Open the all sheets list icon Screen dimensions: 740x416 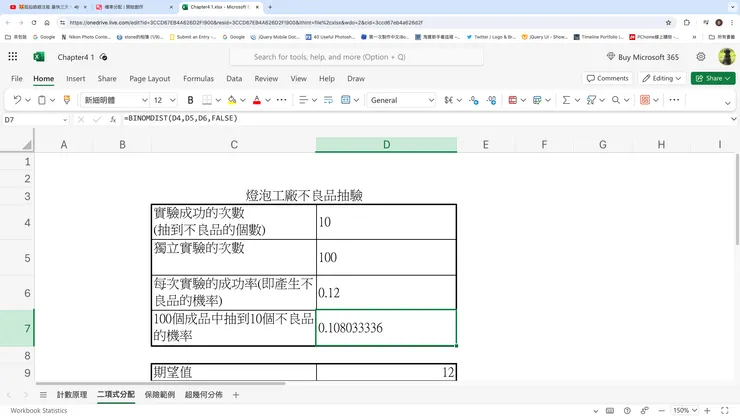pyautogui.click(x=43, y=395)
